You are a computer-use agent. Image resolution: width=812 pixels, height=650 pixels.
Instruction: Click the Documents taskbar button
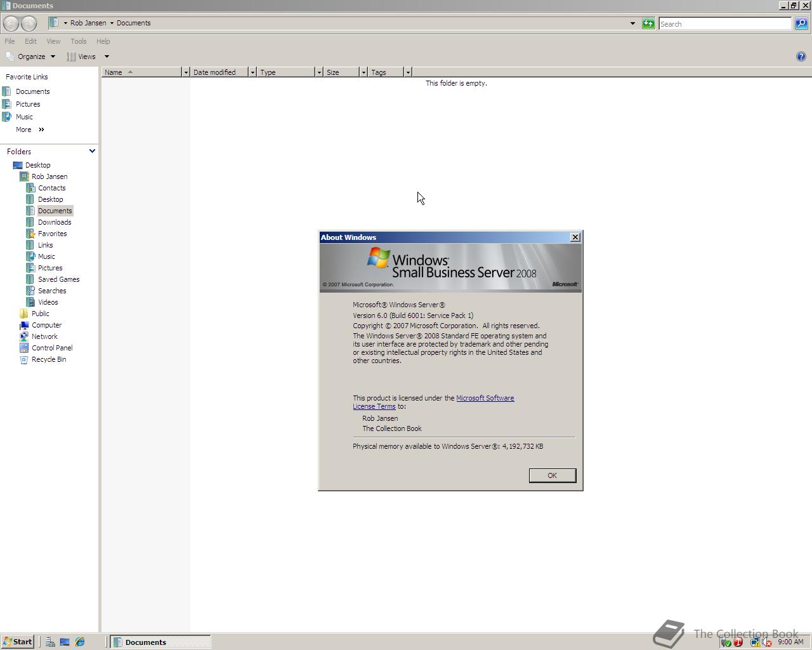click(160, 642)
